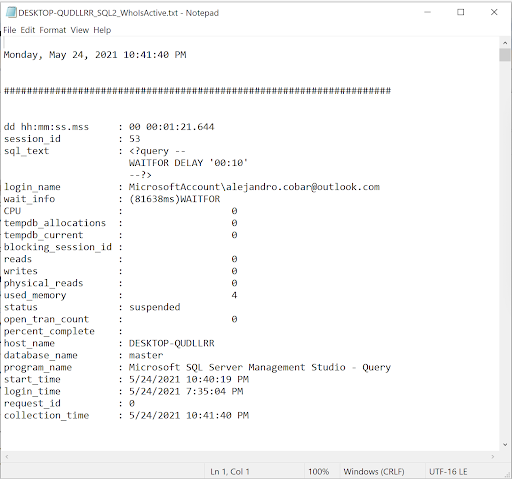Open the View menu
The image size is (512, 479).
coord(80,30)
